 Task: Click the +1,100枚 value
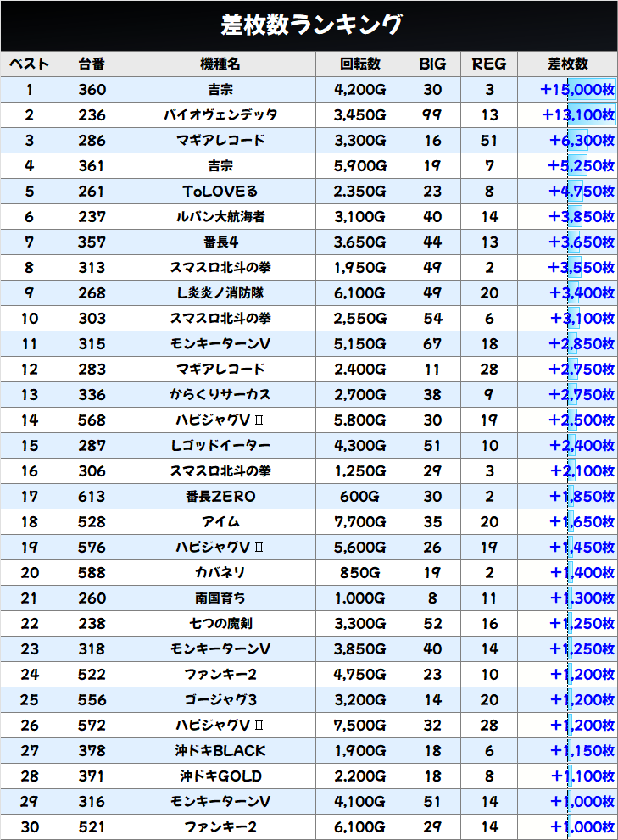coord(582,776)
